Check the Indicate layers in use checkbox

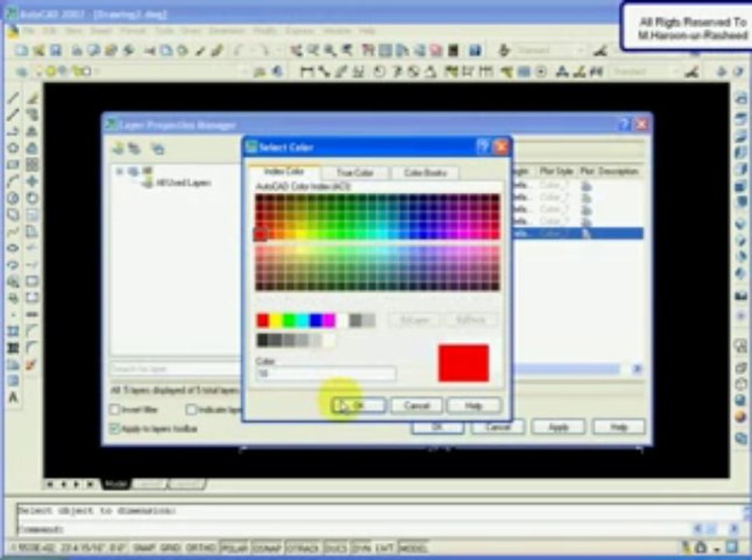click(x=191, y=409)
